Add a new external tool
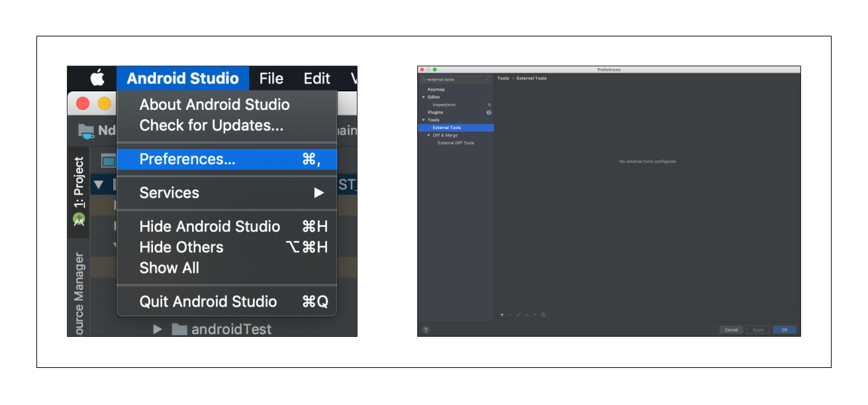This screenshot has width=868, height=405. pos(502,314)
